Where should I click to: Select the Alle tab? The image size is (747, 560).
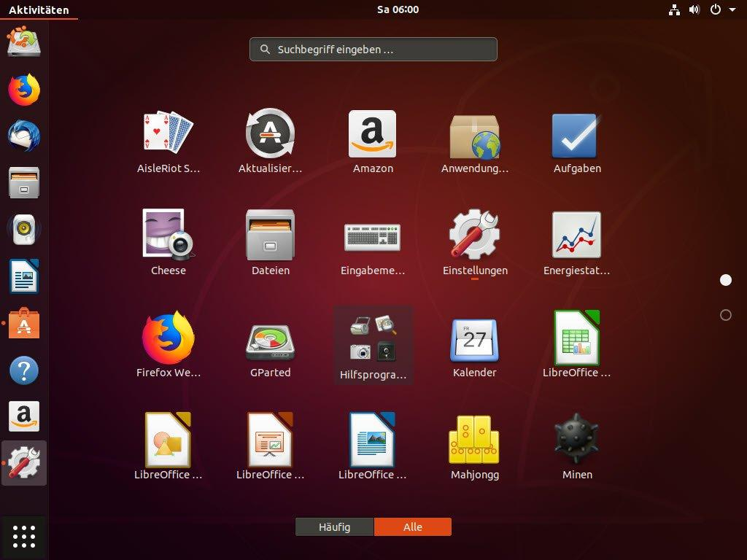click(x=413, y=526)
